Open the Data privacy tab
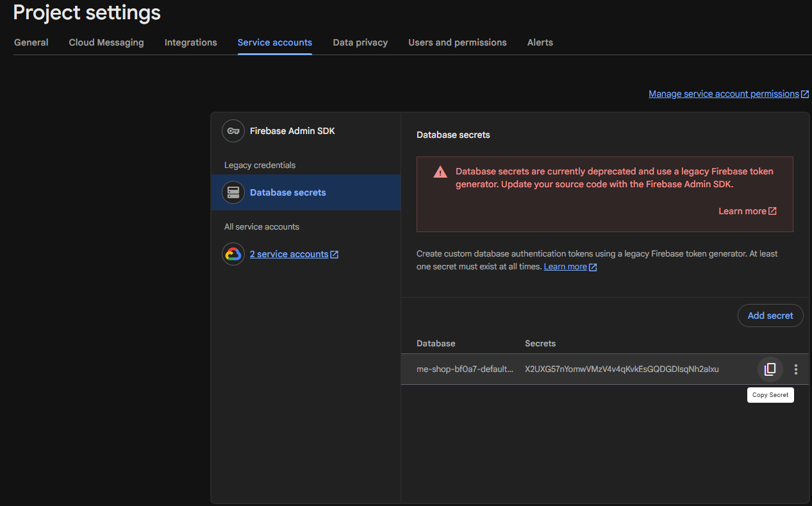The image size is (812, 506). [360, 42]
